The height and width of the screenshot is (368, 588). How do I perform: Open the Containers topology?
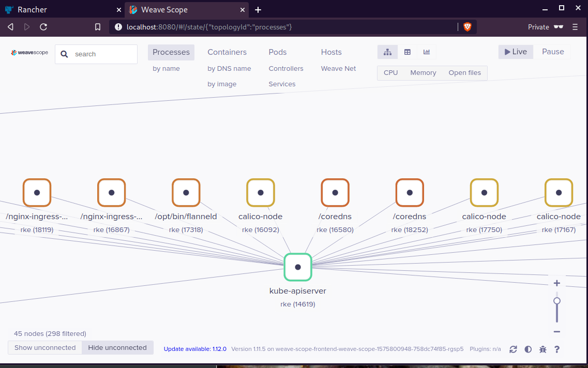tap(227, 52)
